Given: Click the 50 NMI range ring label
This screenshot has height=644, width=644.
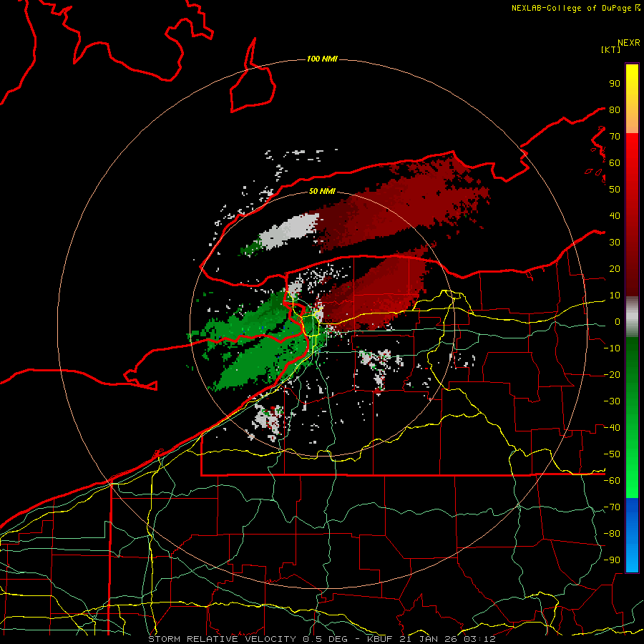Looking at the screenshot, I should click(322, 191).
